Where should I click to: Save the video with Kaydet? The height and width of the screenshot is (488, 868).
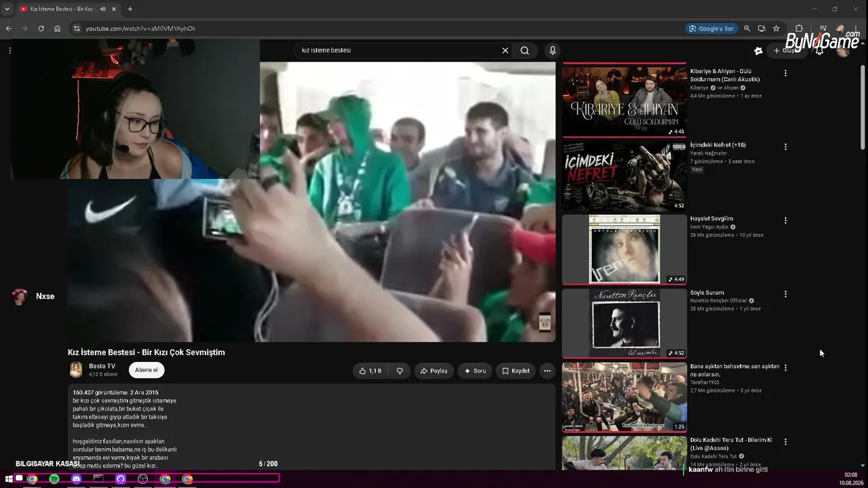[515, 371]
